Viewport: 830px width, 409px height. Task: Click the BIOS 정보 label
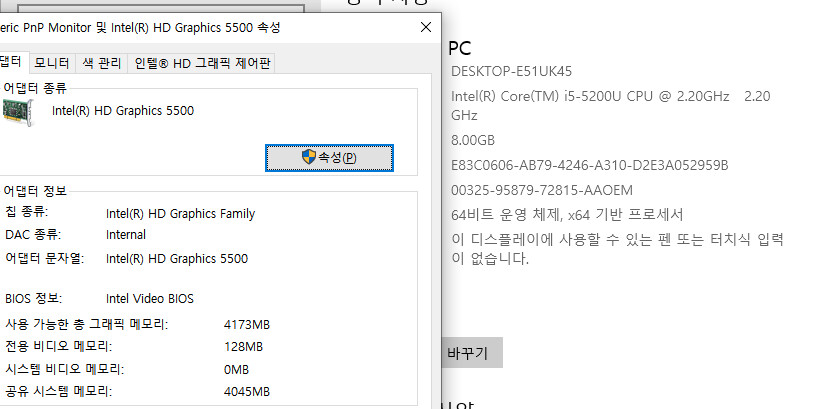click(x=33, y=298)
